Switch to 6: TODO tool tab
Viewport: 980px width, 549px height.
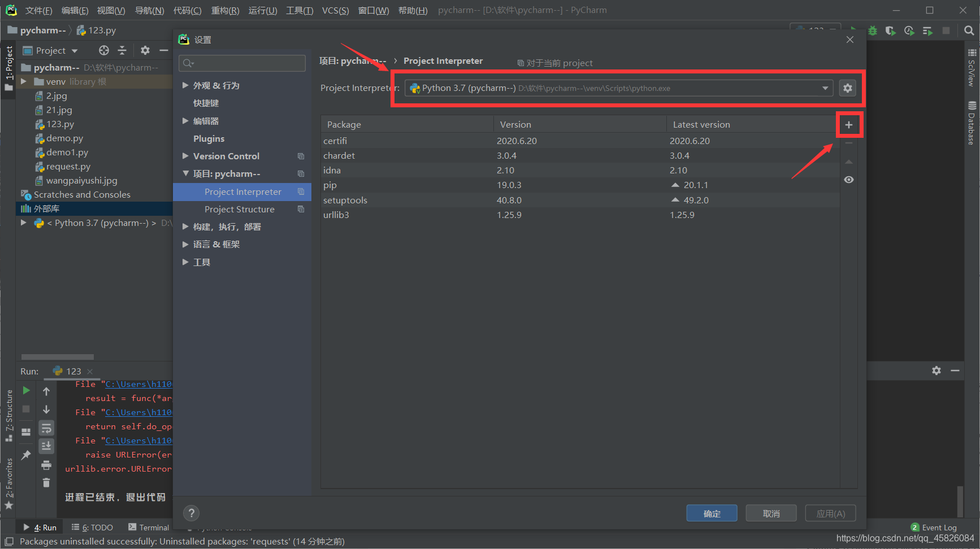pos(92,527)
